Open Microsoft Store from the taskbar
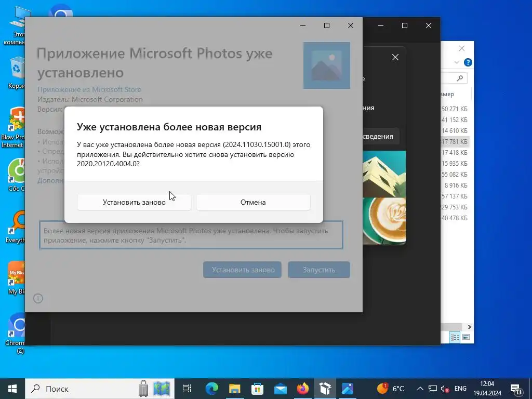 257,389
